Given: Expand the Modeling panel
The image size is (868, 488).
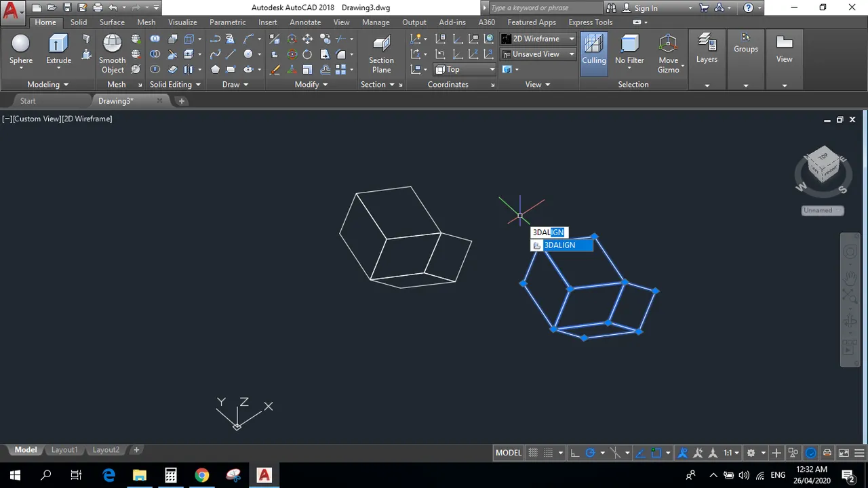Looking at the screenshot, I should pyautogui.click(x=47, y=85).
